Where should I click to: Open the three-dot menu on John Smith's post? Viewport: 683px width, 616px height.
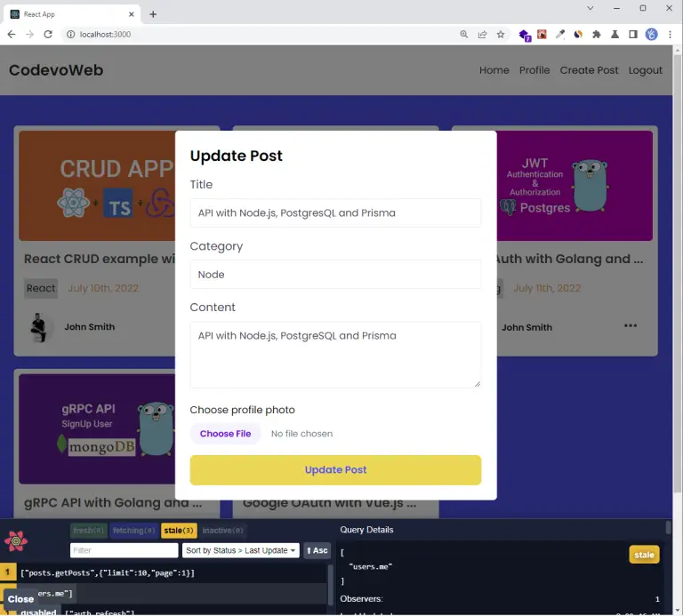(x=631, y=325)
